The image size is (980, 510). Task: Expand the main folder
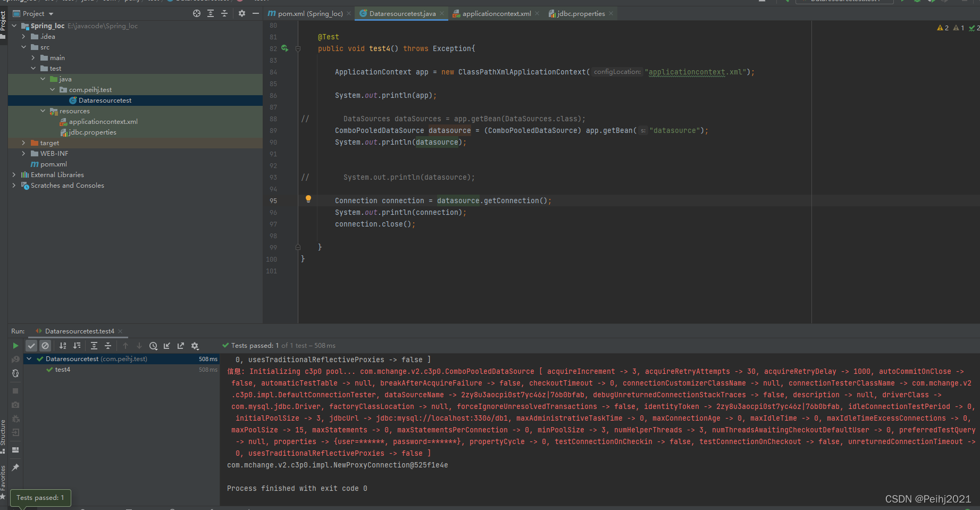(33, 58)
